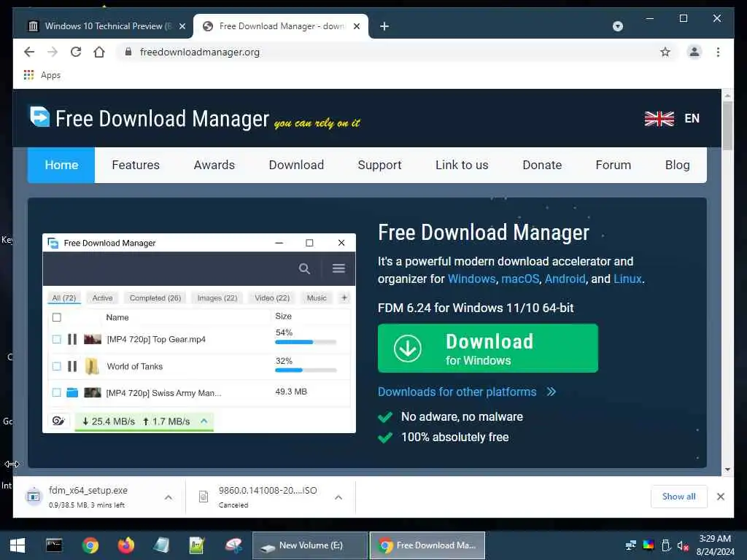Tick the World of Tanks row checkbox
The width and height of the screenshot is (747, 560).
click(57, 366)
